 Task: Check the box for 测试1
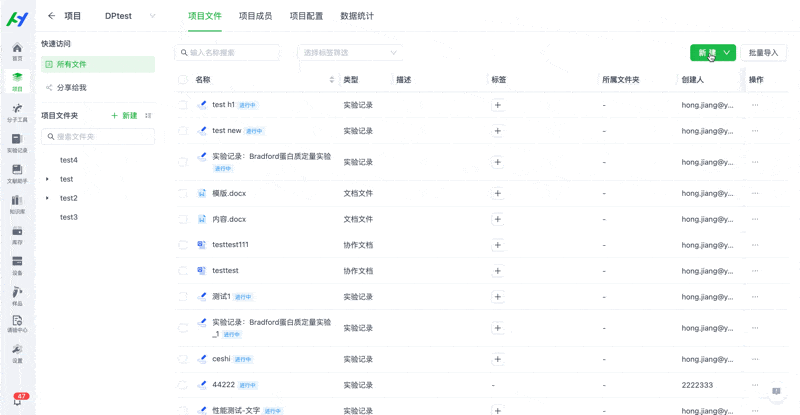point(183,297)
